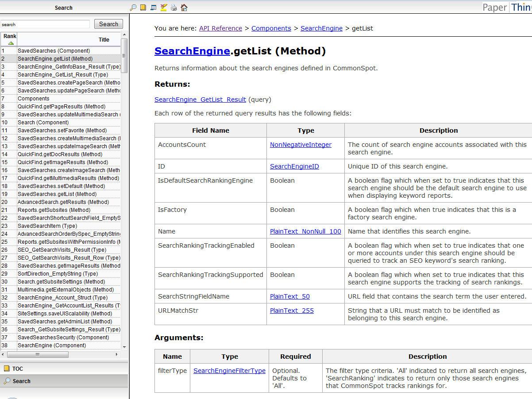Click the search query input field
The image size is (532, 399).
(x=45, y=24)
